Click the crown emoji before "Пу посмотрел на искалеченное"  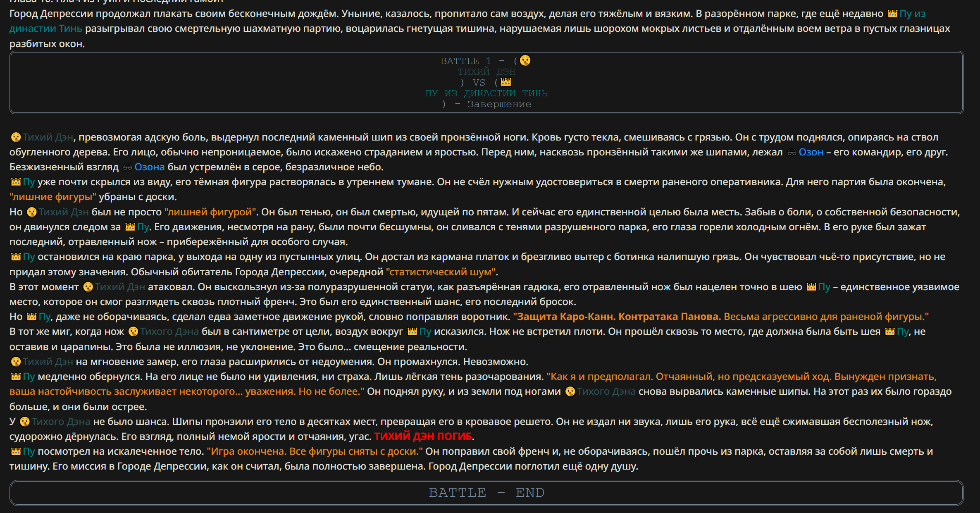pyautogui.click(x=16, y=451)
